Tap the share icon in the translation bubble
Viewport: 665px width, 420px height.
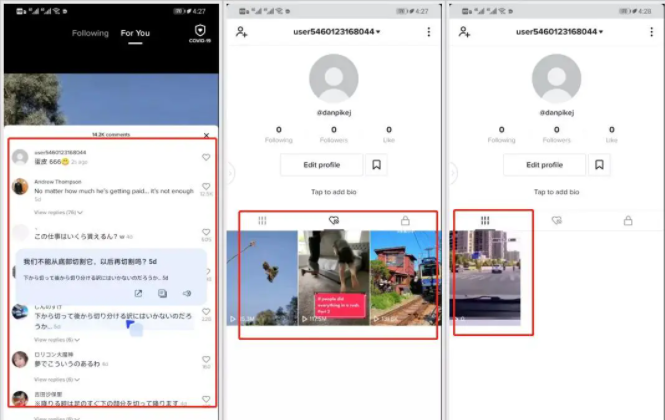coord(138,293)
